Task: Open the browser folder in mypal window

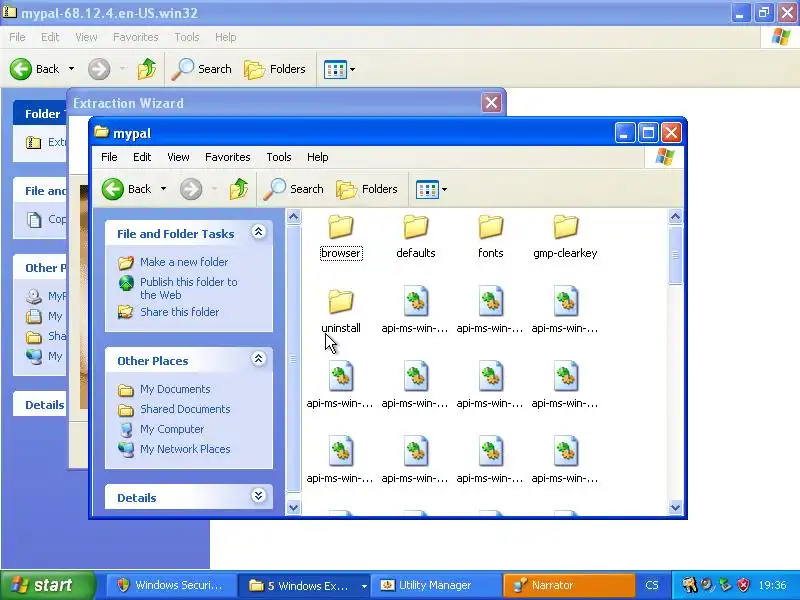Action: (x=341, y=237)
